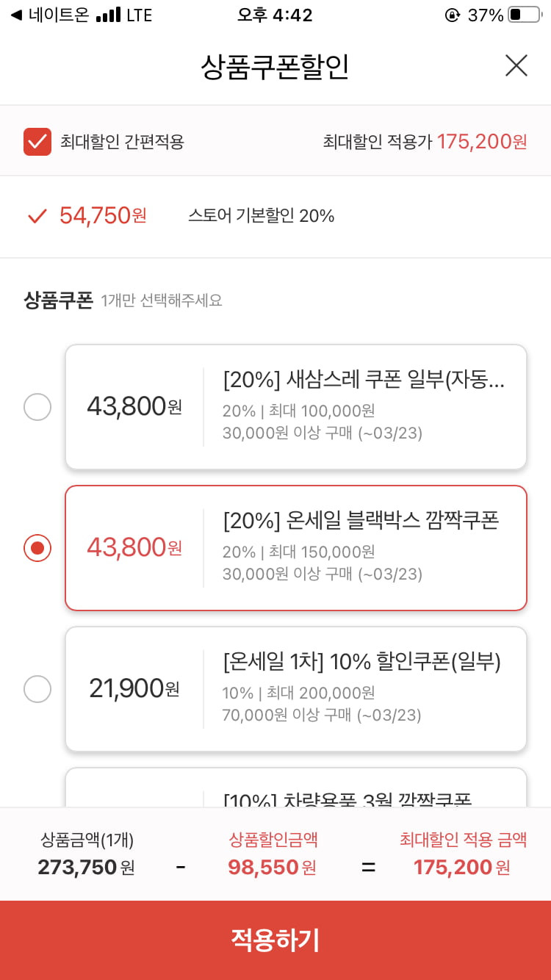551x980 pixels.
Task: Tap the red checkmark beside 54,750원
Action: (37, 216)
